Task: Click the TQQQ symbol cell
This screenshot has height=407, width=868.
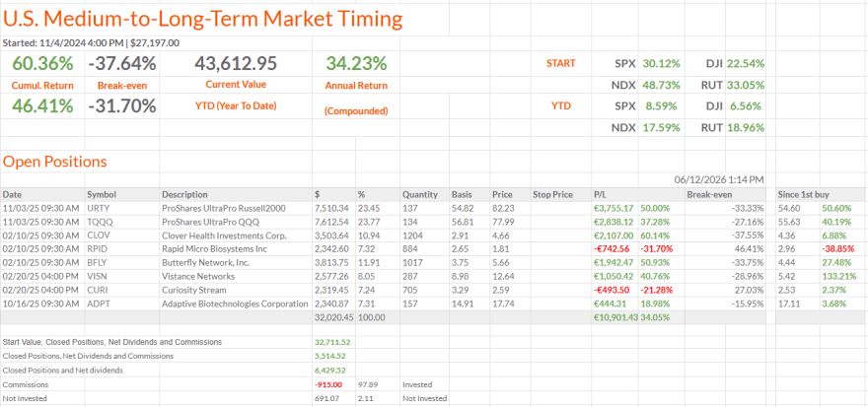Action: coord(100,222)
